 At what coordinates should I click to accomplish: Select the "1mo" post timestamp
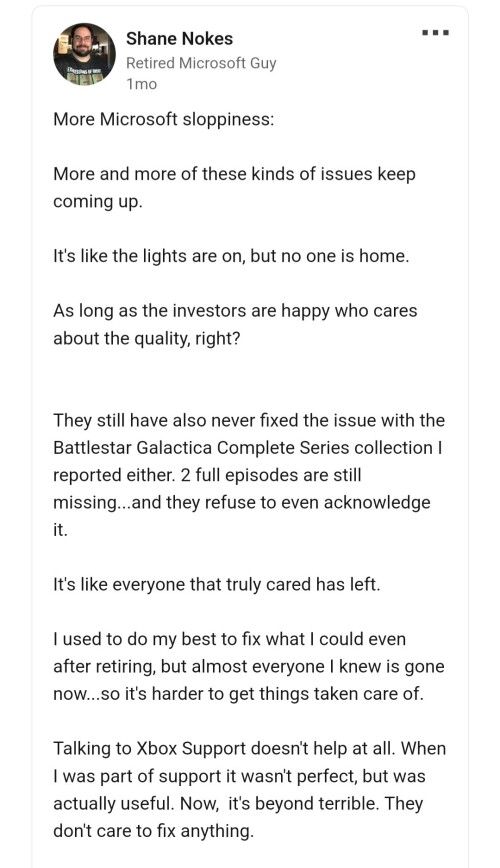(x=142, y=84)
